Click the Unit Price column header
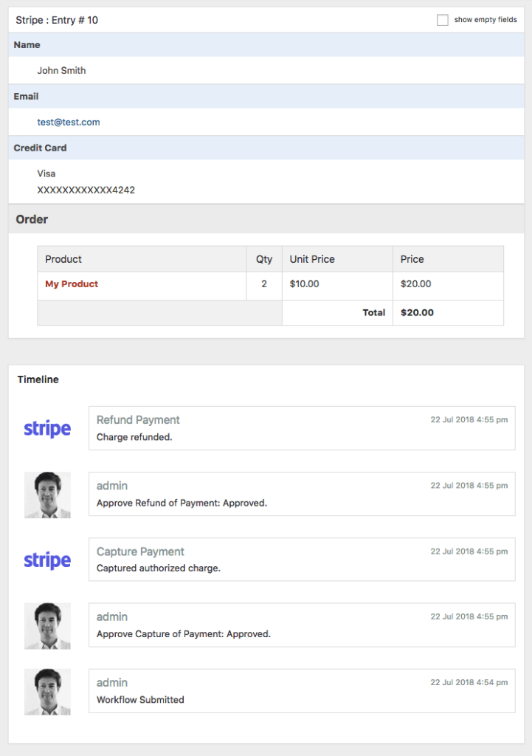The image size is (532, 756). tap(312, 259)
